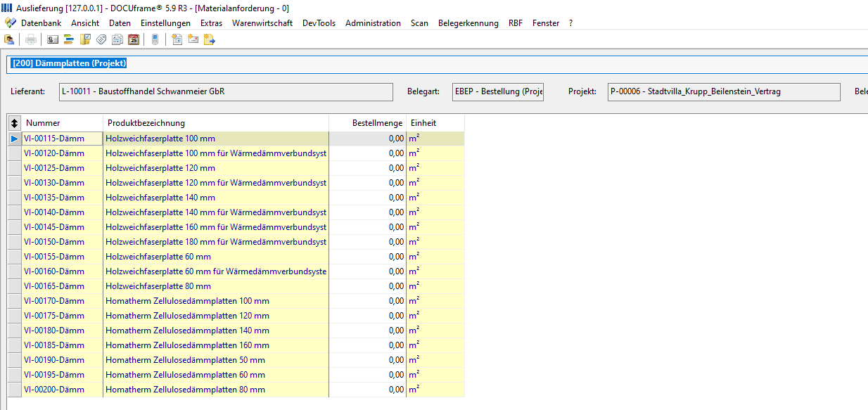
Task: Select row marker for VI-00115-Dämm
Action: coord(15,139)
